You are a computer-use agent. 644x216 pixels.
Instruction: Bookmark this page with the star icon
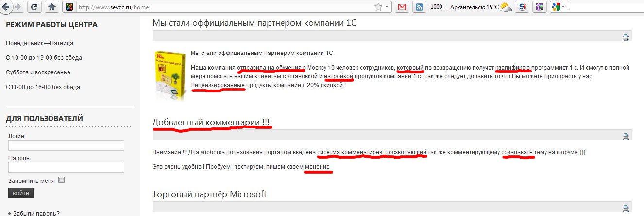[x=378, y=7]
